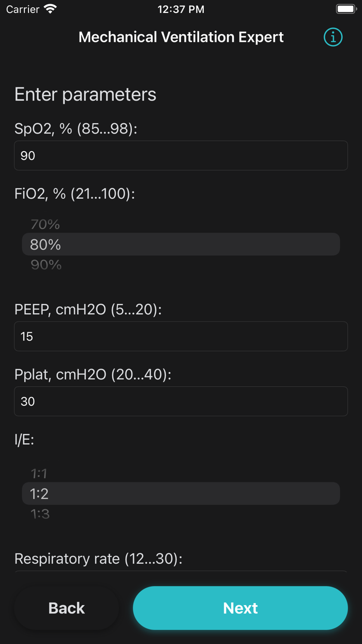Open the info icon in header
The image size is (362, 644).
click(x=333, y=37)
